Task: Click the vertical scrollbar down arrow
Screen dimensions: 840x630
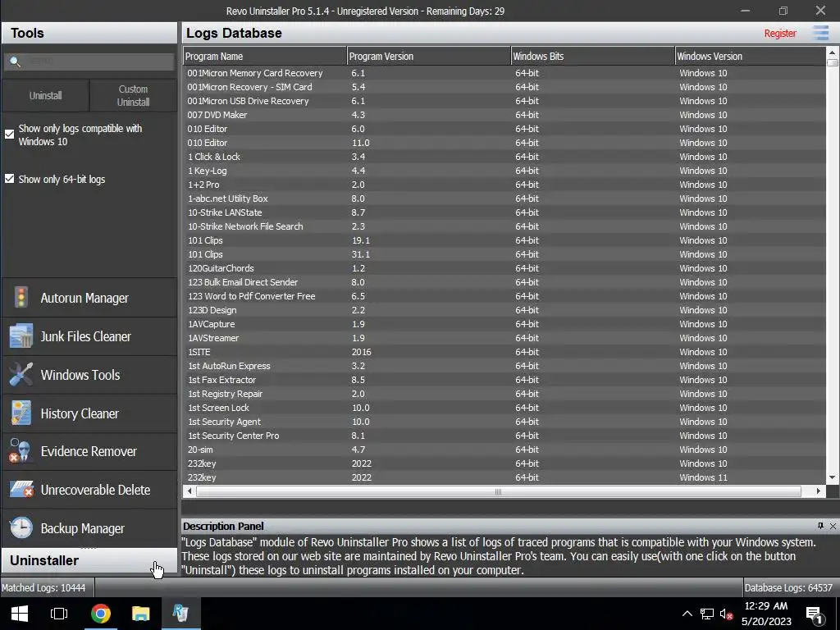Action: (x=832, y=478)
